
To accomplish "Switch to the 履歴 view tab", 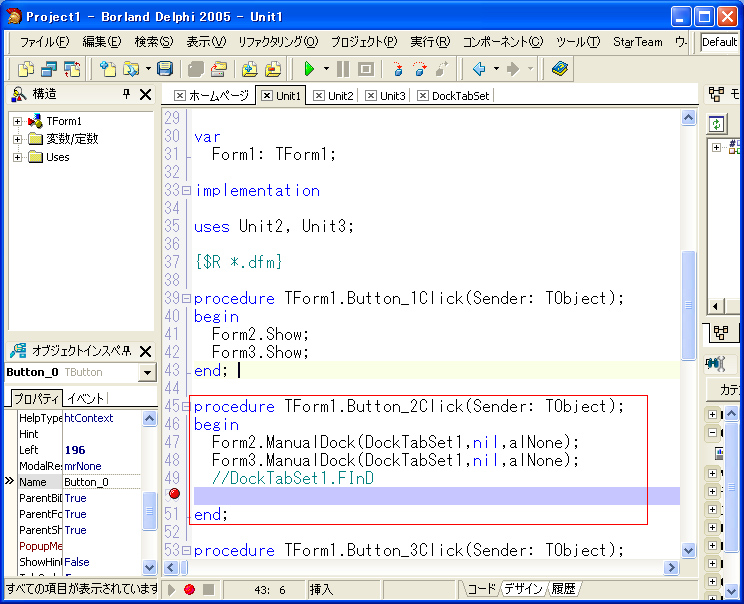I will [x=563, y=589].
